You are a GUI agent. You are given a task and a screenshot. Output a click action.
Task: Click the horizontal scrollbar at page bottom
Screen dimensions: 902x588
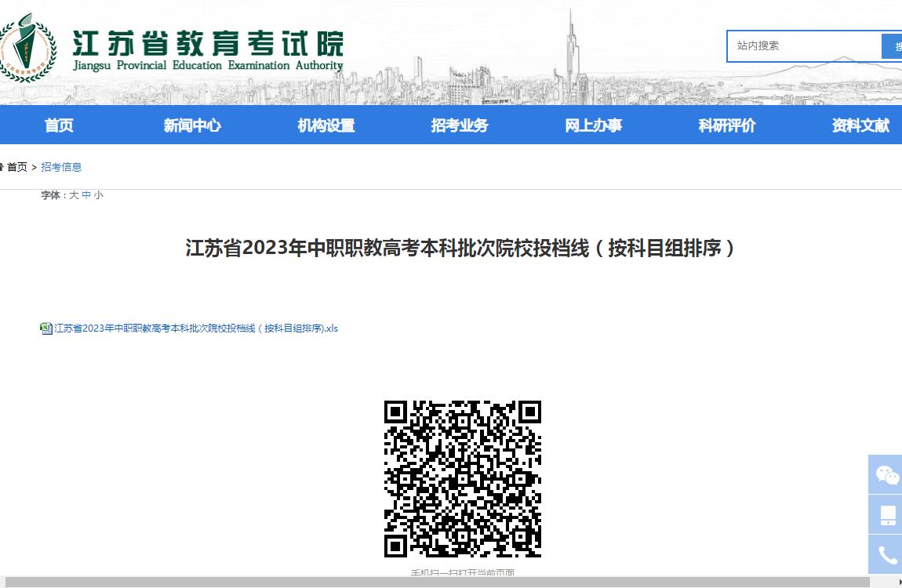tap(437, 583)
